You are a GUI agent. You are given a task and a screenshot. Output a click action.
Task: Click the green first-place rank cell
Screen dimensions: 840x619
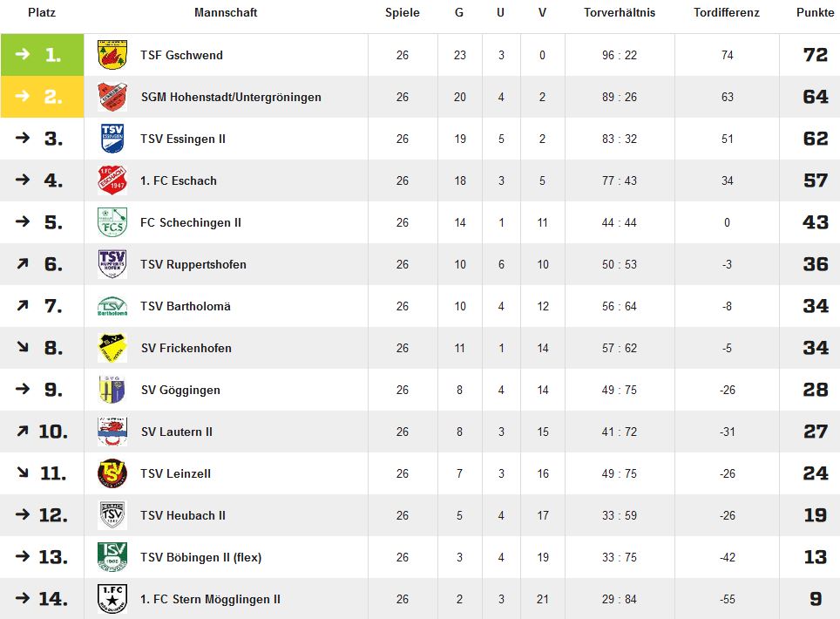tap(43, 55)
